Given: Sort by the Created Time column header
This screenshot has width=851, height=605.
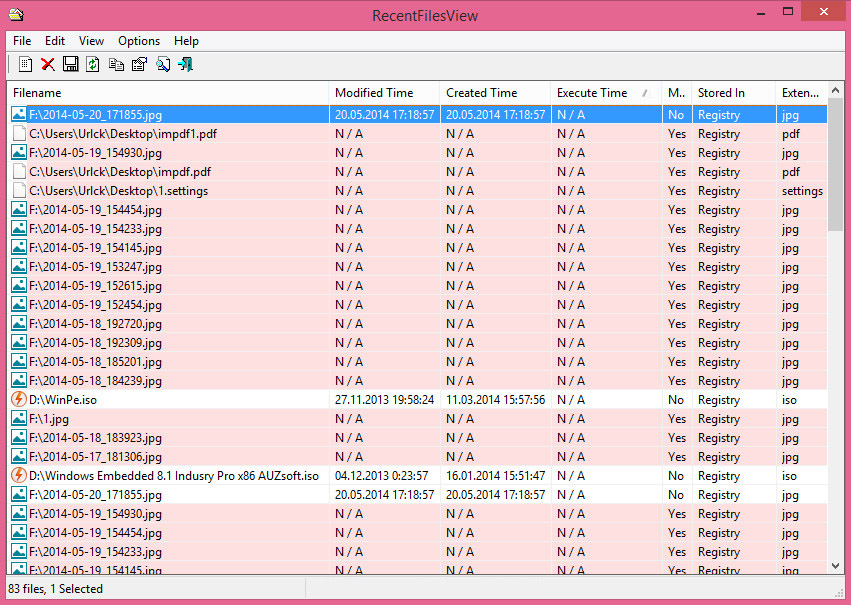Looking at the screenshot, I should pos(496,93).
